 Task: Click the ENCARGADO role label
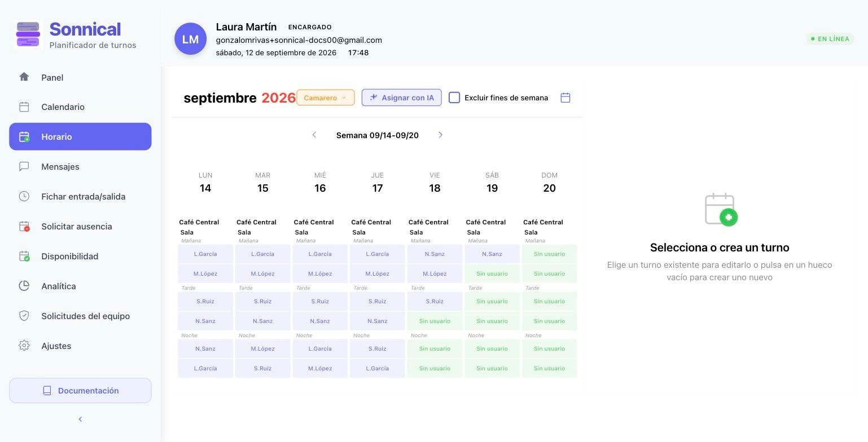tap(310, 27)
